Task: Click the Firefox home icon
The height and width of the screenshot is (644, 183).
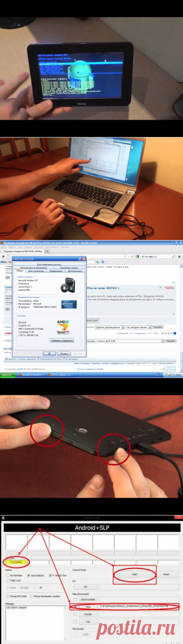Action: point(179,257)
